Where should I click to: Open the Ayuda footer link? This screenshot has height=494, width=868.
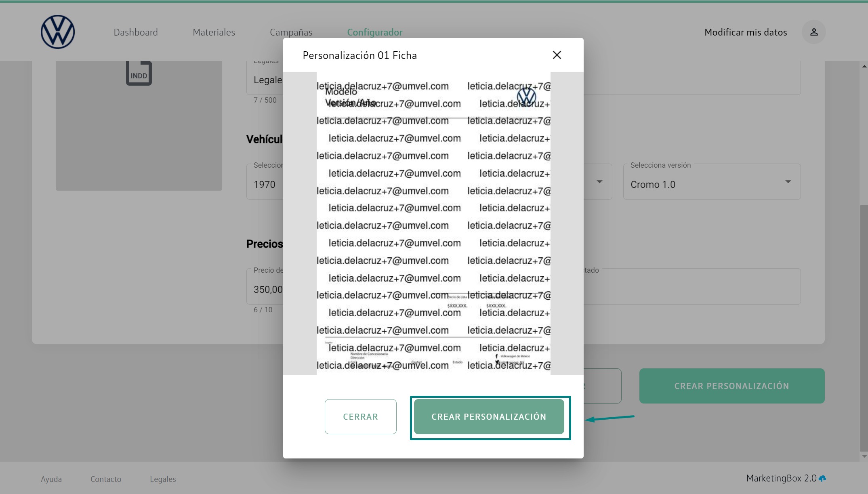coord(51,479)
